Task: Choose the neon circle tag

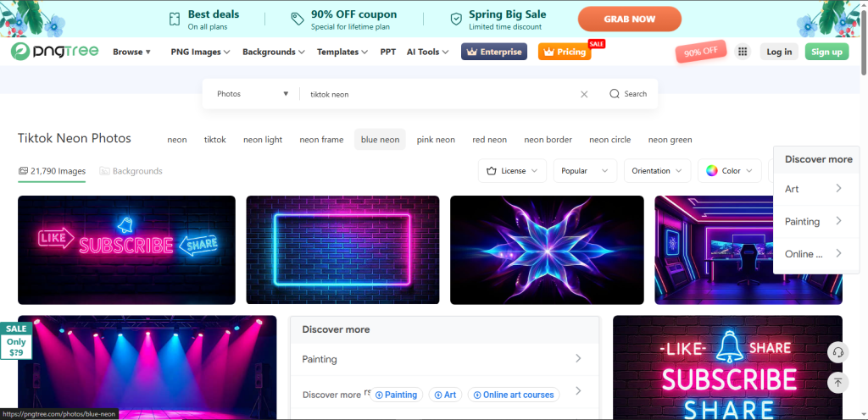Action: coord(610,140)
